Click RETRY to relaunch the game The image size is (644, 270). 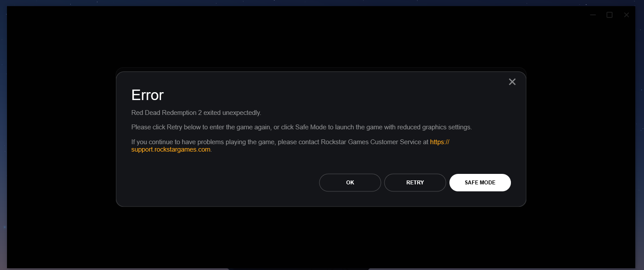[415, 183]
